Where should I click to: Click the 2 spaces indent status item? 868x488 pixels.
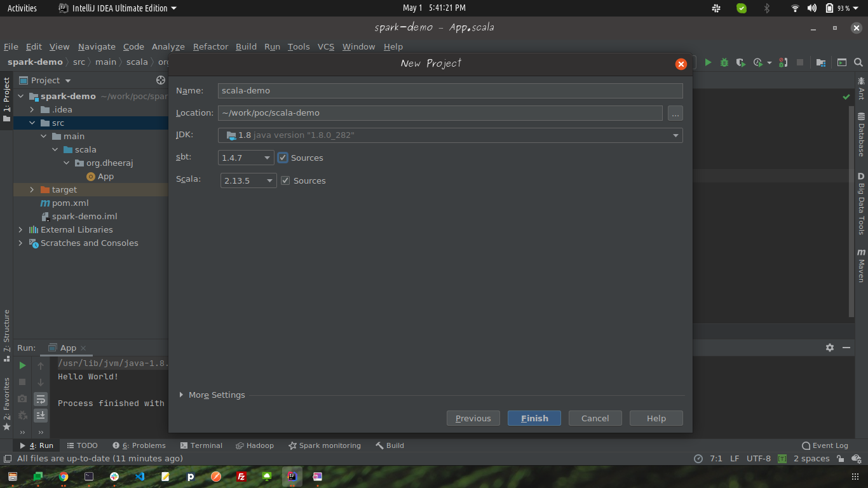pos(811,459)
